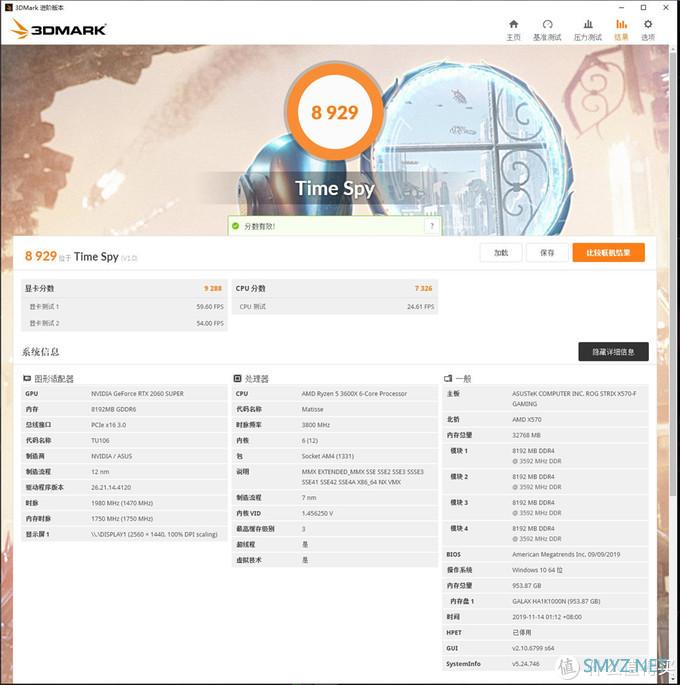Image resolution: width=680 pixels, height=685 pixels.
Task: Click the TU106 code name value
Action: tap(100, 440)
